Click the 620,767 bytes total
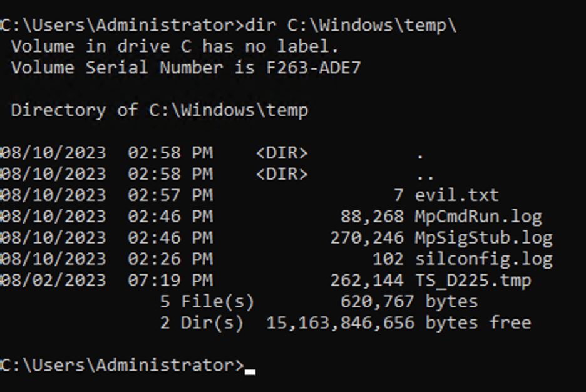Image resolution: width=586 pixels, height=392 pixels. (409, 302)
